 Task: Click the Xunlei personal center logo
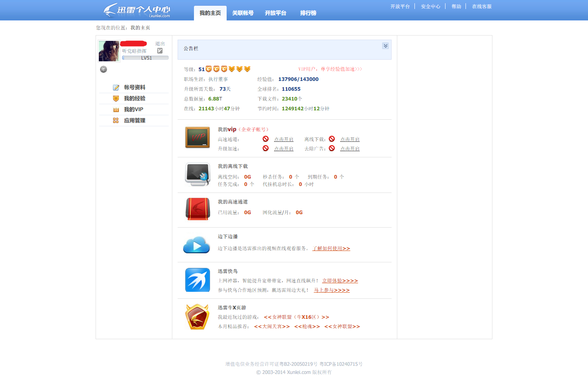(136, 10)
